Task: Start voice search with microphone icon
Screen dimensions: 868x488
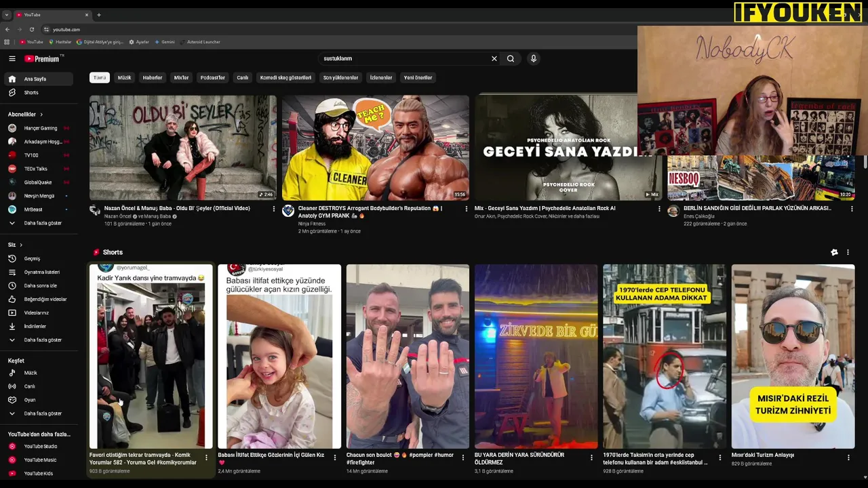Action: point(534,59)
